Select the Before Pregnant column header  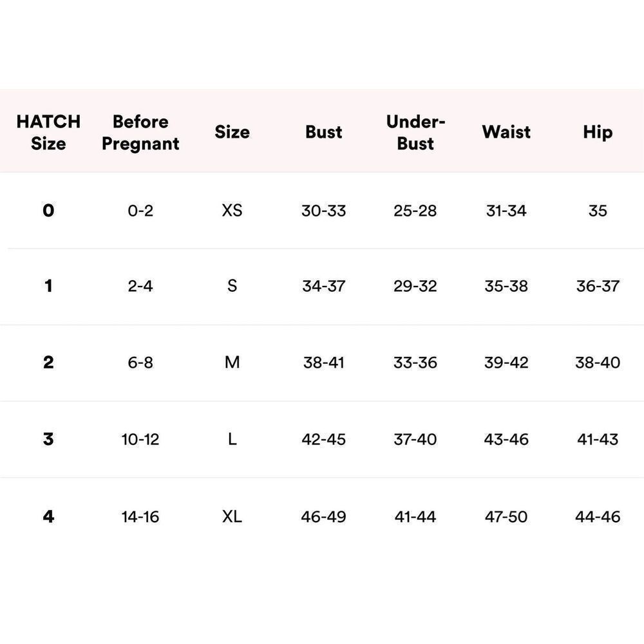pos(140,132)
